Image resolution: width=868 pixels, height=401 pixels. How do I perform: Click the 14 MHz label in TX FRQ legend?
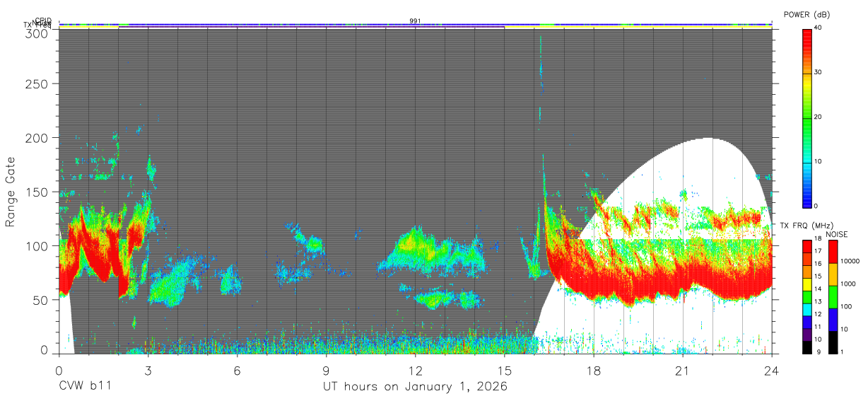(817, 289)
